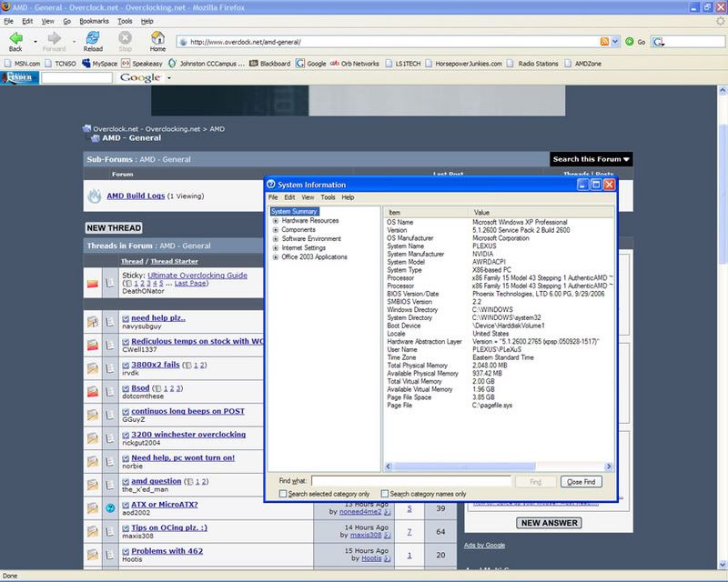
Task: Click the Firefox Back arrow icon
Action: [x=15, y=37]
